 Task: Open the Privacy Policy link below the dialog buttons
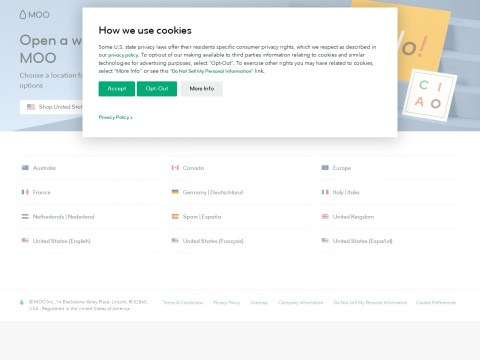115,117
